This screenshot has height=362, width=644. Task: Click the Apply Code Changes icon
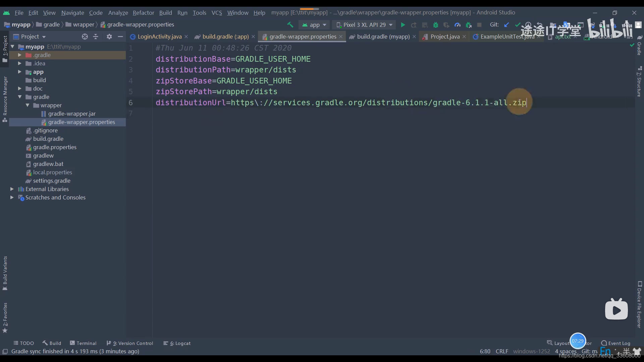click(x=425, y=25)
